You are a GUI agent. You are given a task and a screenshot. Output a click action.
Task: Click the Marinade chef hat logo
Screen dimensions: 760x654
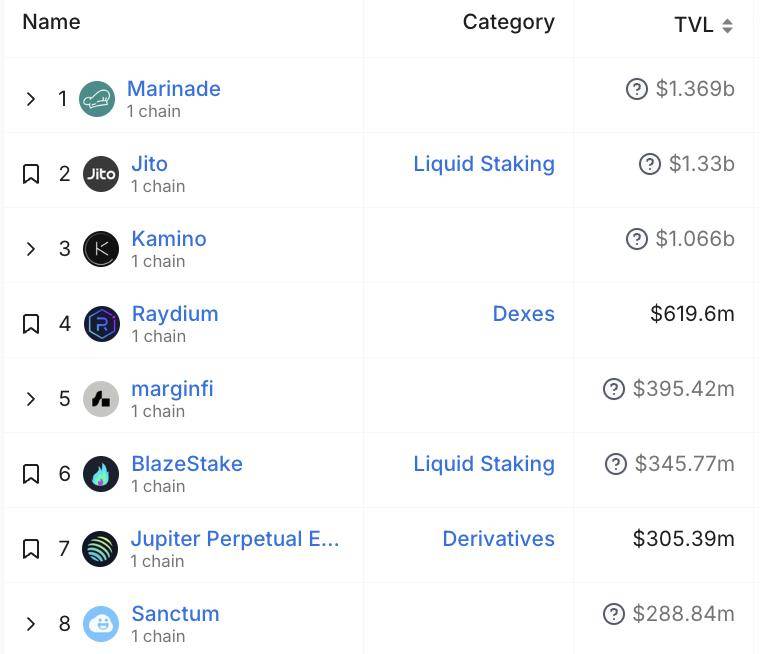pos(97,99)
